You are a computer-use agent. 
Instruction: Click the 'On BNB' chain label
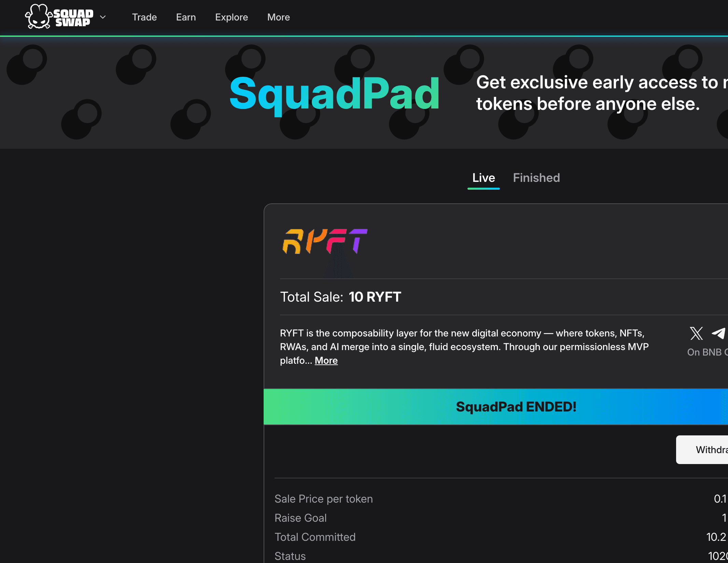[708, 352]
